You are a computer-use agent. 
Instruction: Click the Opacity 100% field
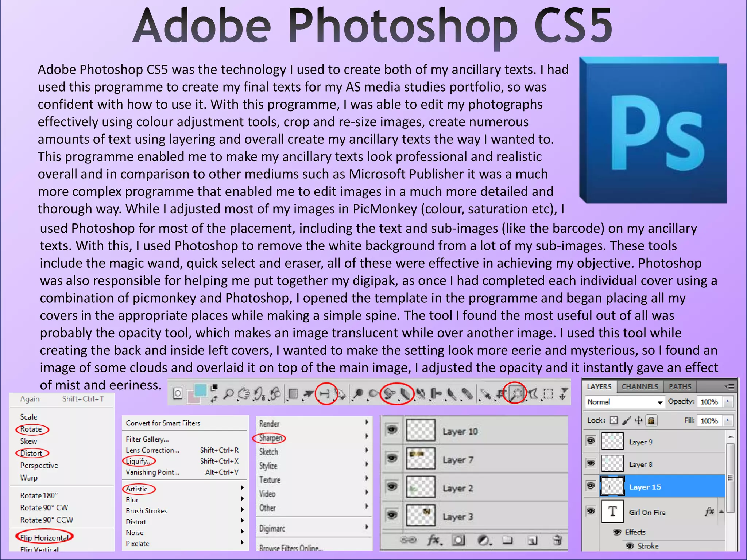pos(710,402)
